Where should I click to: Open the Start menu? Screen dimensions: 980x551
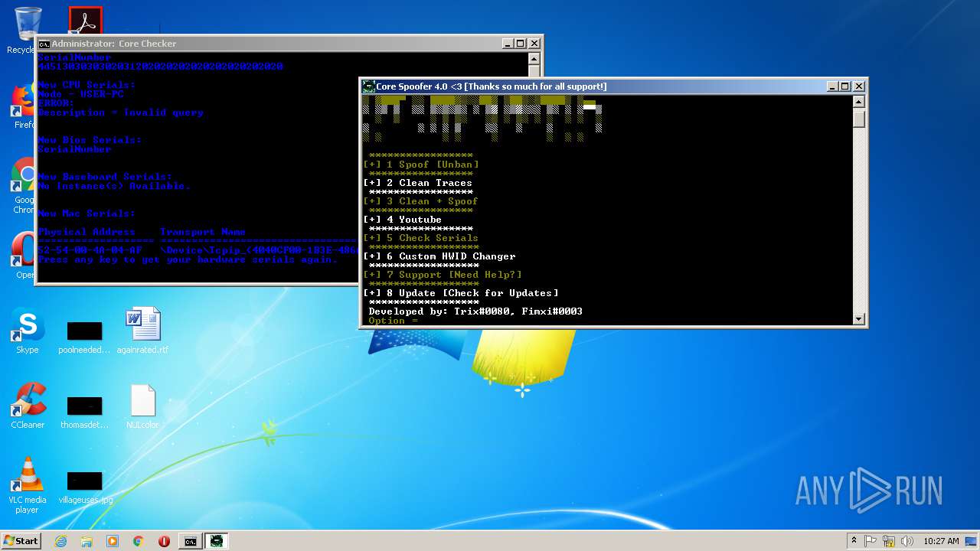point(21,540)
